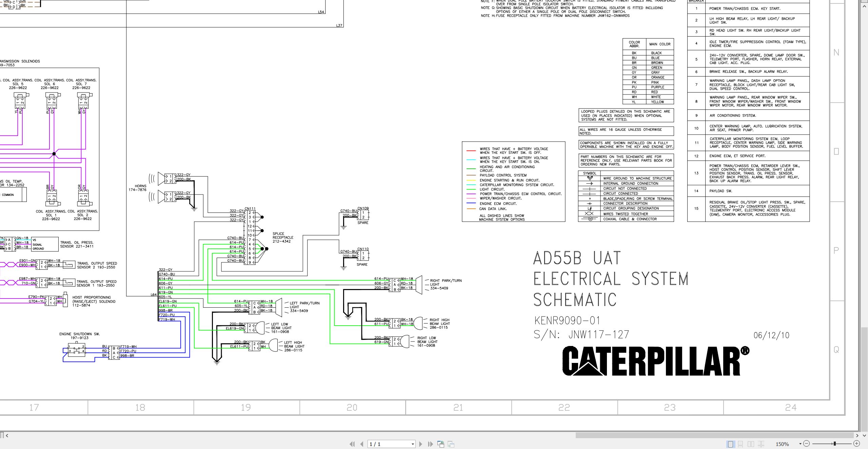Click COIL ASSY. TRANS. SOL 1 label
The height and width of the screenshot is (449, 868).
coord(51,215)
